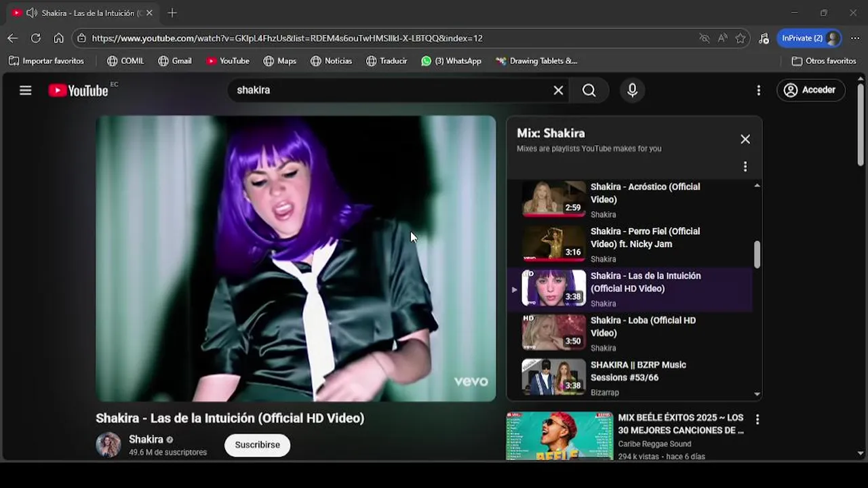The height and width of the screenshot is (488, 868).
Task: Open Gmail bookmark
Action: coord(175,61)
